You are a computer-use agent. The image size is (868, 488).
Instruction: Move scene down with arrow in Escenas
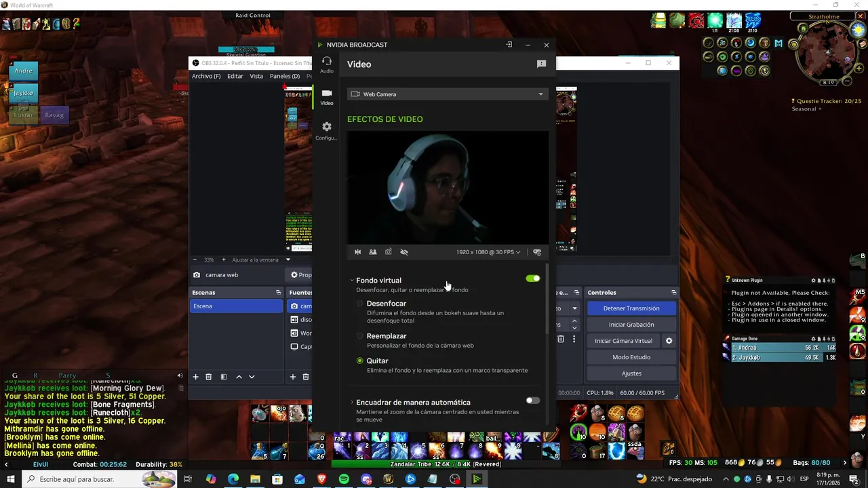(252, 377)
